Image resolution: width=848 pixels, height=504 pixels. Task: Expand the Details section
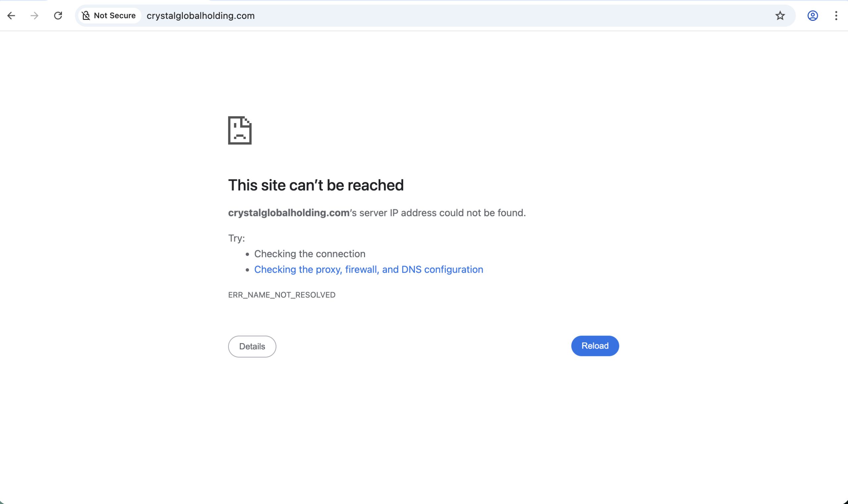pos(252,346)
